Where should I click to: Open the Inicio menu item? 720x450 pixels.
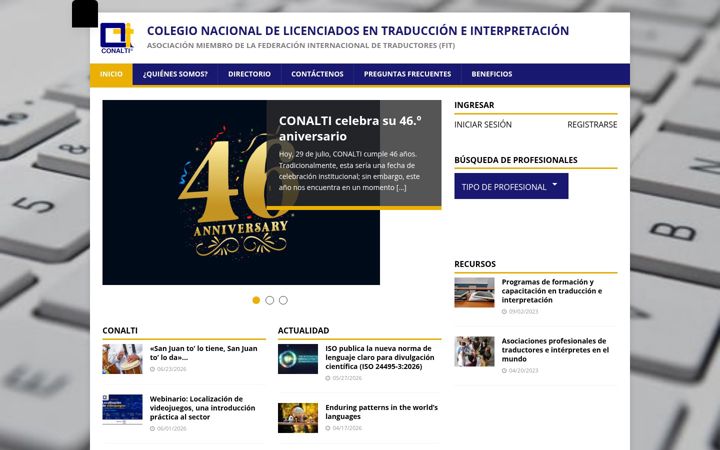tap(111, 74)
